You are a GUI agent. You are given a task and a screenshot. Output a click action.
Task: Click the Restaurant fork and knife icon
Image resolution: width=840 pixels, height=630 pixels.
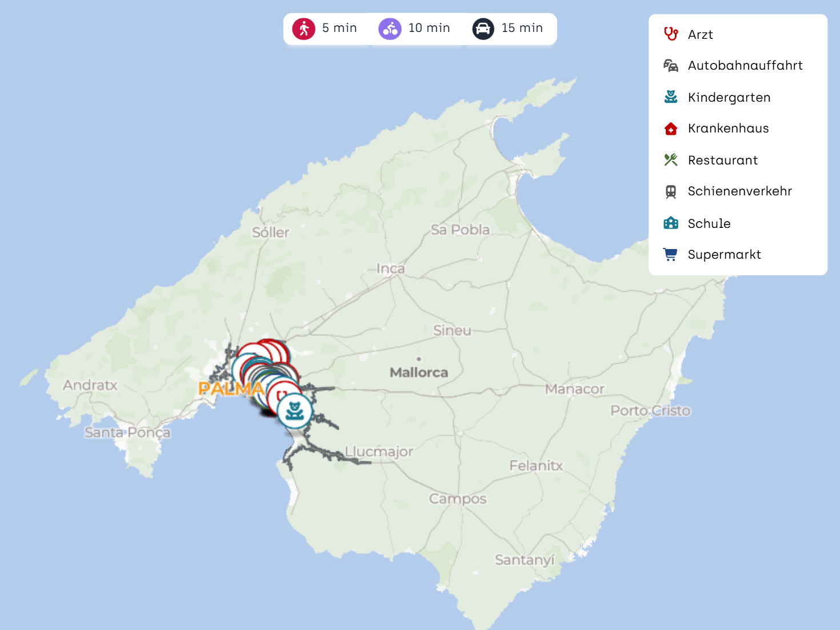point(671,160)
